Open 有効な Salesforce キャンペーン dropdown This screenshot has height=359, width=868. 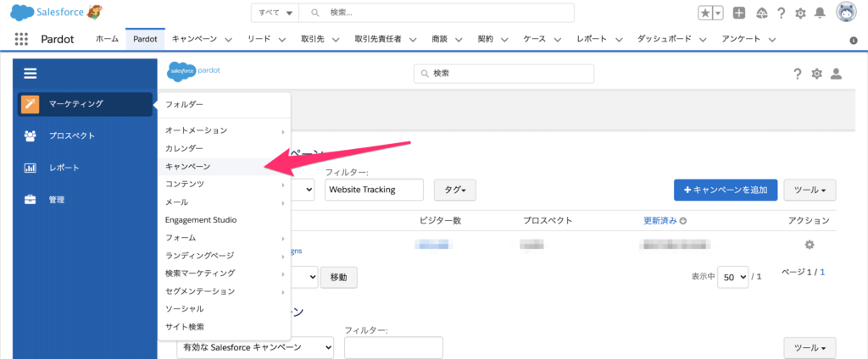255,347
